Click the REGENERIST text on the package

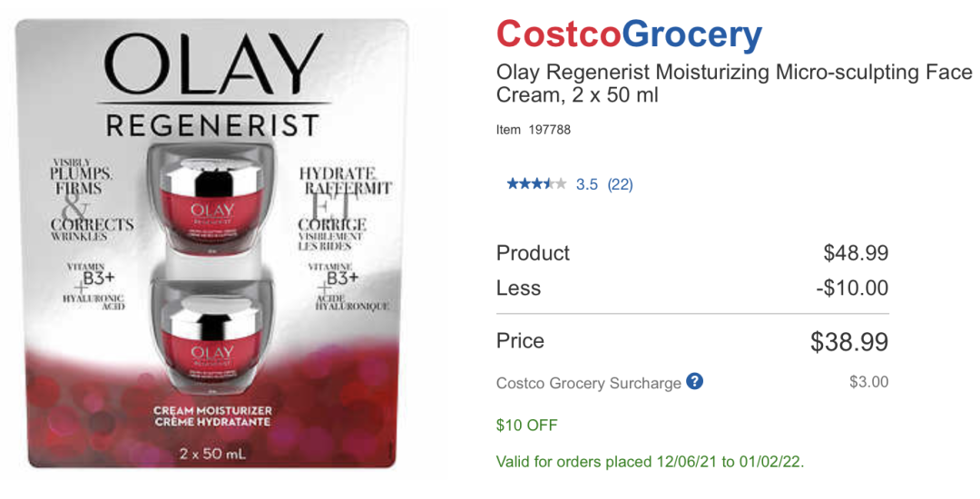pyautogui.click(x=213, y=124)
